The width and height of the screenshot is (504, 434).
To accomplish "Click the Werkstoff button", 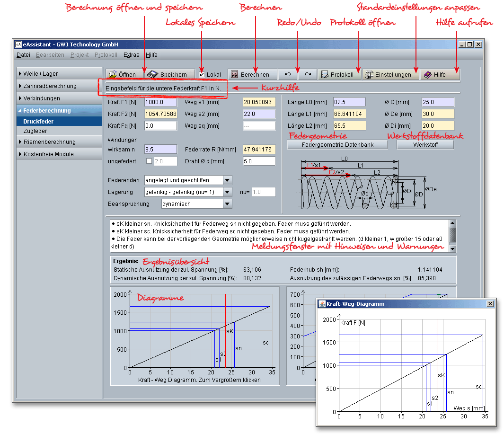I will tap(424, 144).
